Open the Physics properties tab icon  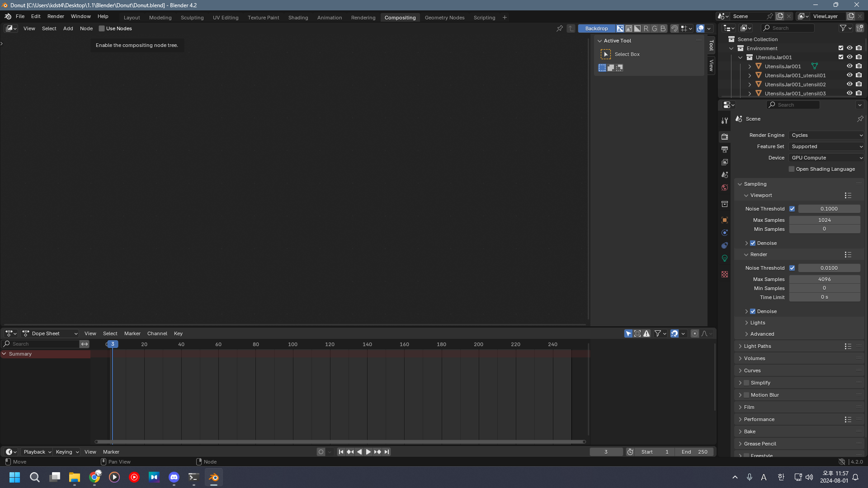(x=725, y=233)
